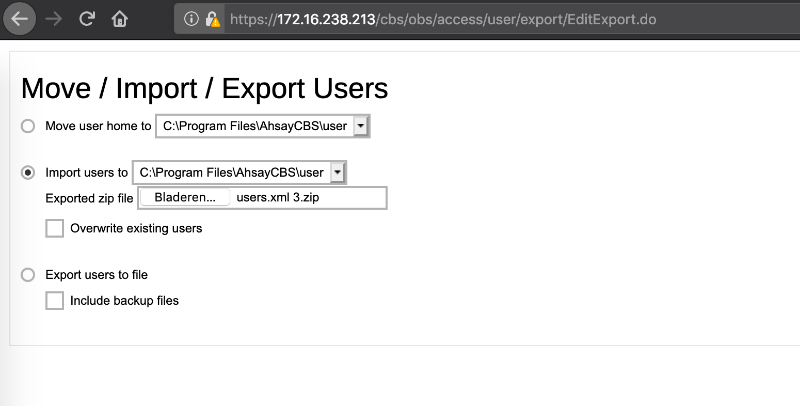Select the Export users to file option
The height and width of the screenshot is (406, 800).
coord(28,275)
